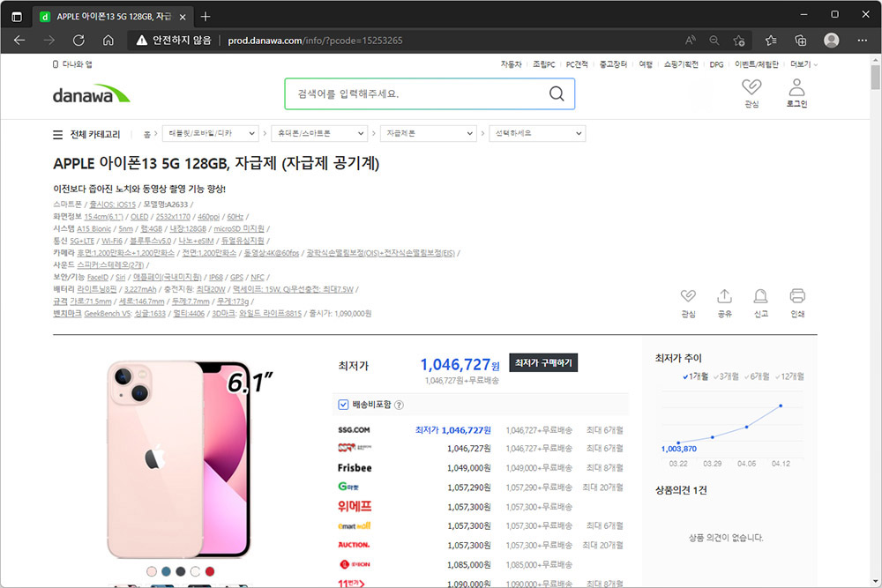Click the 다나와 앱 phone icon link

[72, 64]
